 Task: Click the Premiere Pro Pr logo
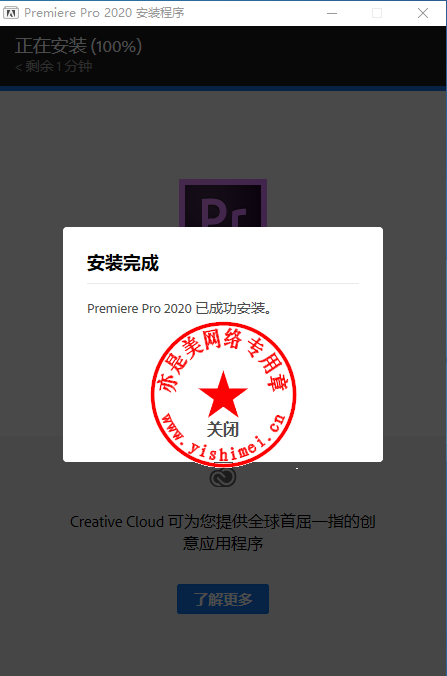click(223, 203)
